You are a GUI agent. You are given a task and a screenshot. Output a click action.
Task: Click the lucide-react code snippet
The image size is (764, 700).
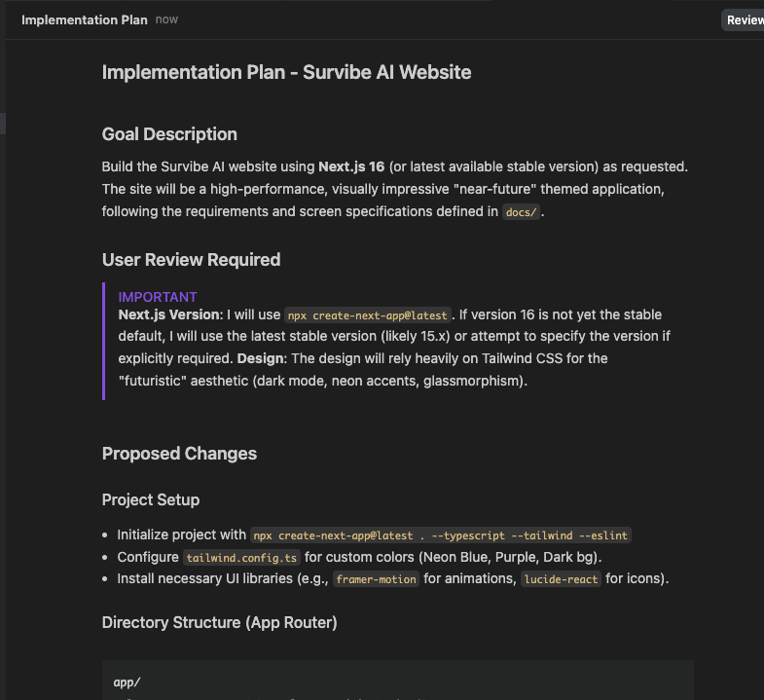click(x=561, y=579)
